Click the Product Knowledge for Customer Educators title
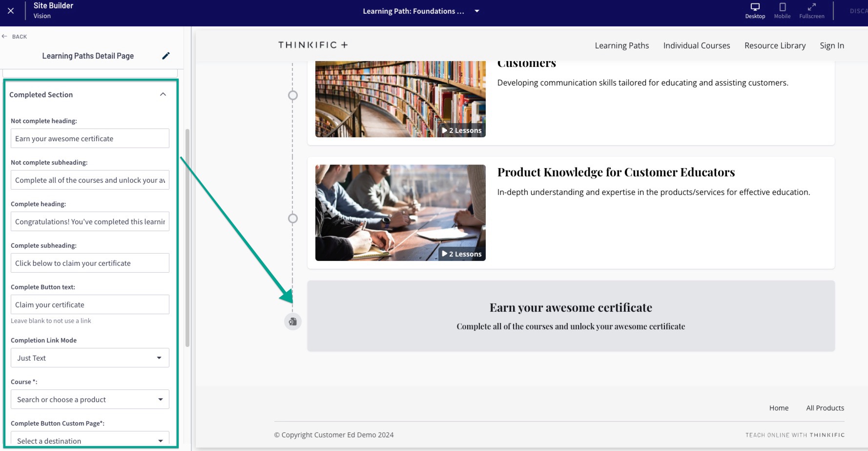Screen dimensions: 868x451 (616, 172)
